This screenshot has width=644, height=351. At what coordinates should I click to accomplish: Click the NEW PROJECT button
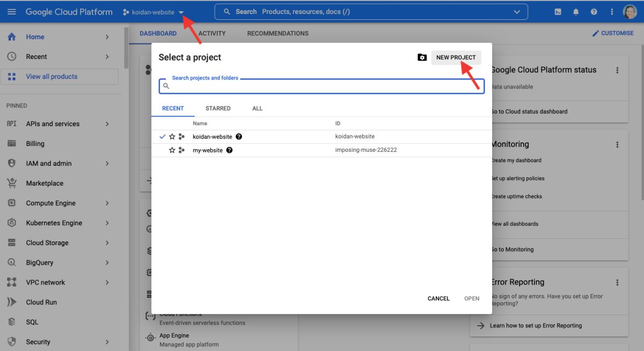point(456,57)
